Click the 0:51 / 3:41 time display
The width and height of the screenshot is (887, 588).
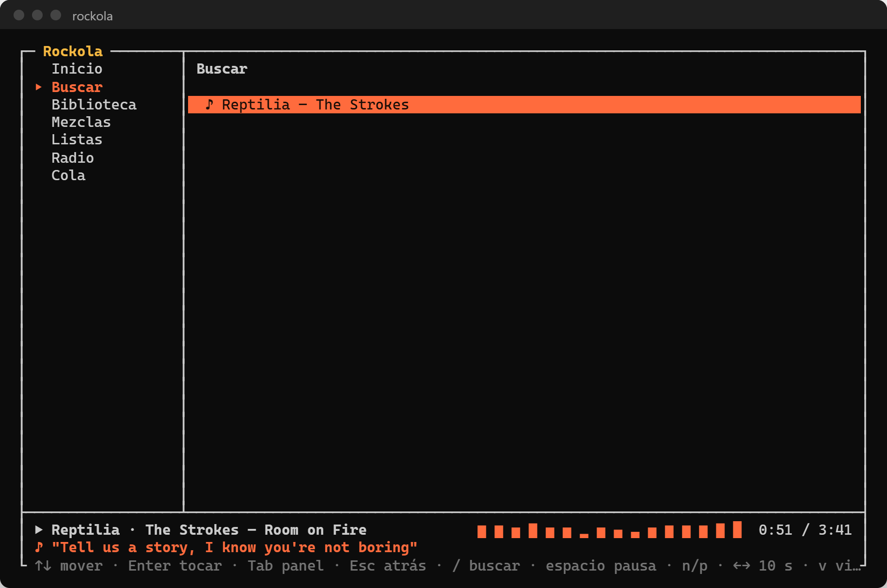[x=805, y=530]
